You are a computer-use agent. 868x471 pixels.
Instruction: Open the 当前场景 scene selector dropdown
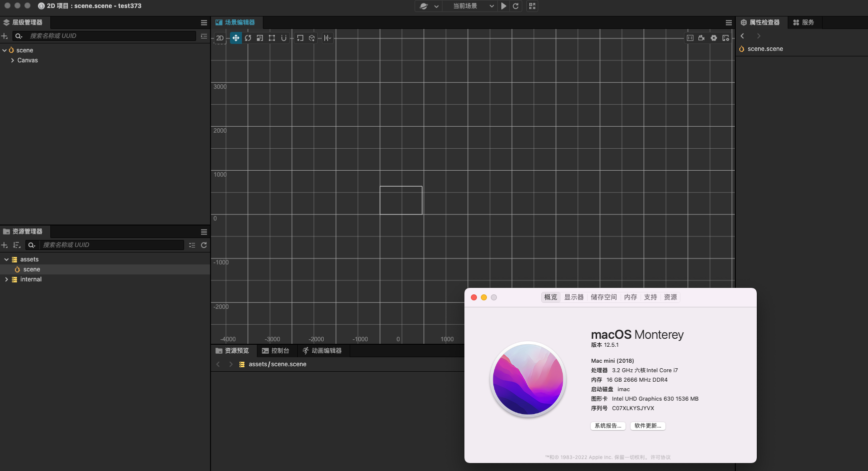(470, 6)
